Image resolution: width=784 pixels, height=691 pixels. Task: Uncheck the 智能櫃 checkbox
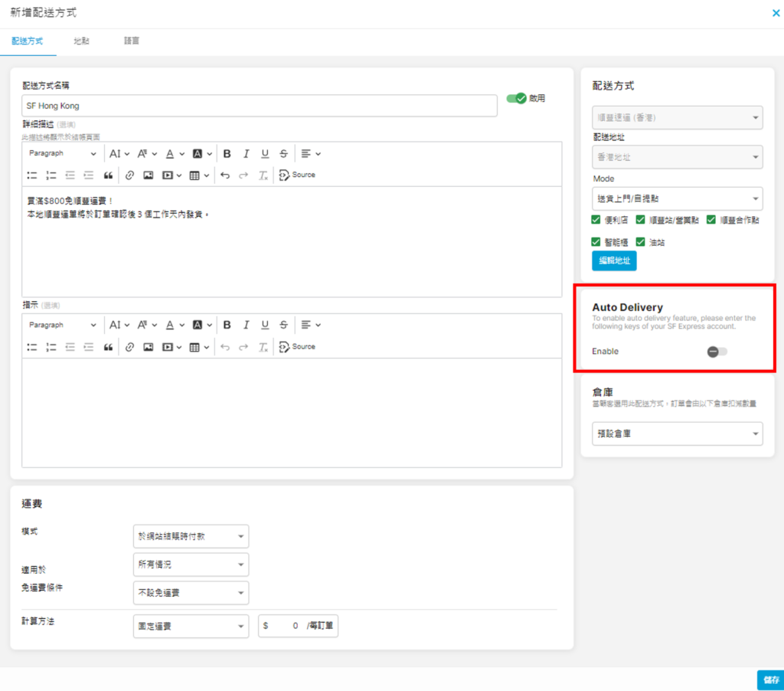tap(596, 242)
